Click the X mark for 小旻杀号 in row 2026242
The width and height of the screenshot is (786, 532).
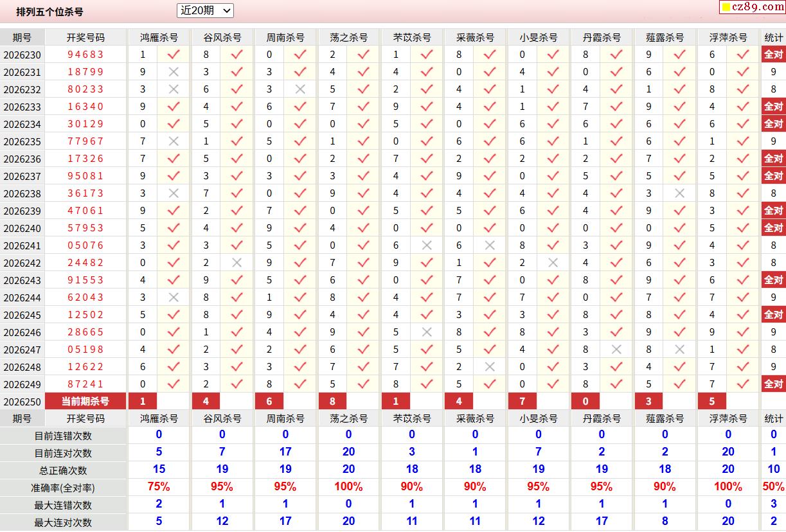click(553, 263)
